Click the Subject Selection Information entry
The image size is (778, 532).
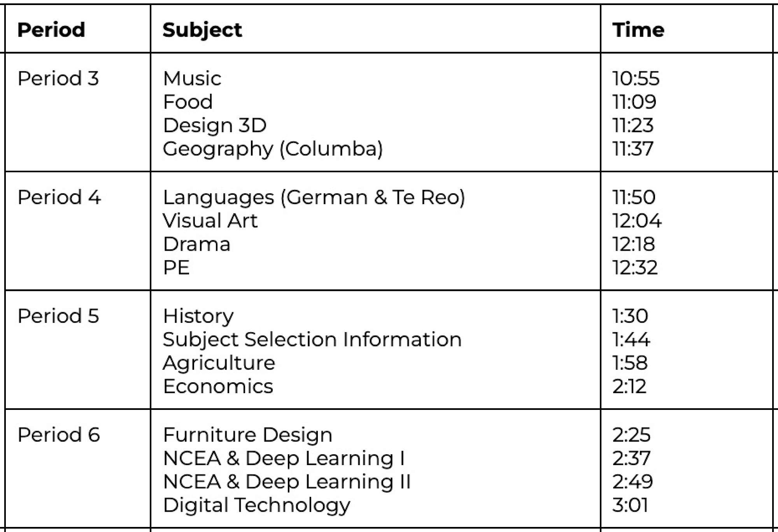312,339
